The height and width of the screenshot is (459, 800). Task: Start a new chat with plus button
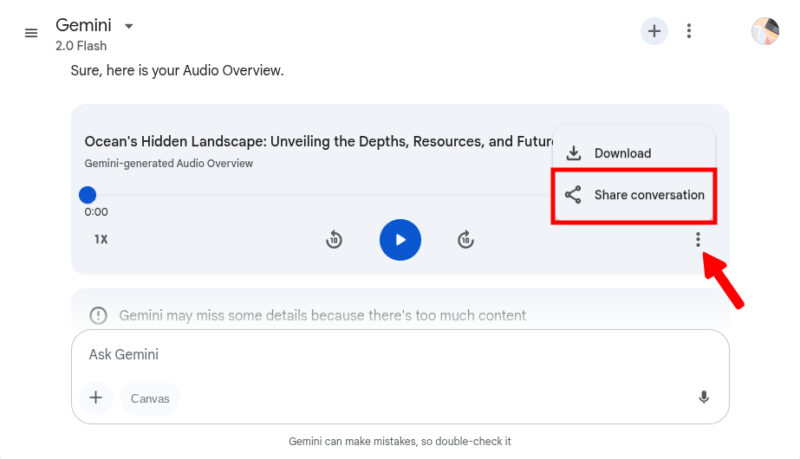click(x=654, y=31)
